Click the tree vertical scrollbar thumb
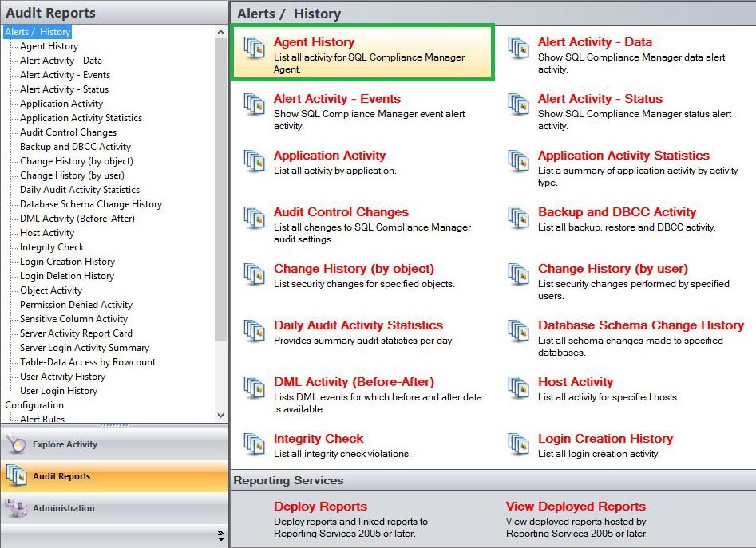756x548 pixels. 220,190
